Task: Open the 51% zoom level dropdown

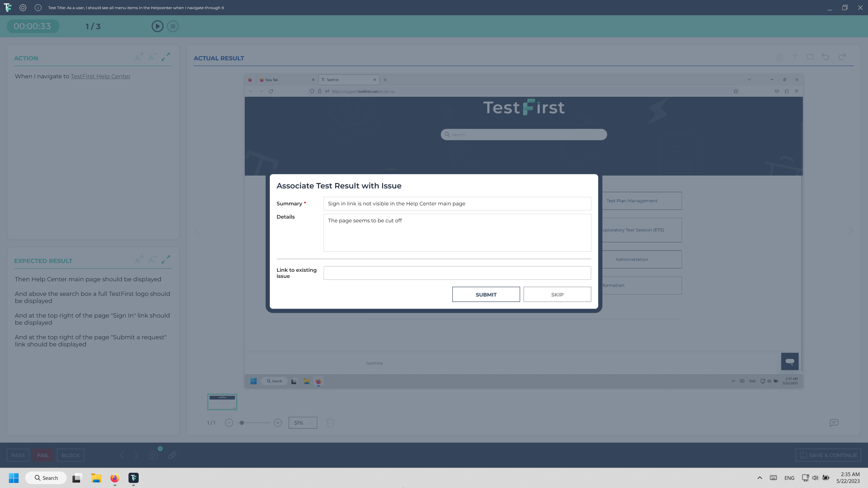Action: (x=302, y=423)
